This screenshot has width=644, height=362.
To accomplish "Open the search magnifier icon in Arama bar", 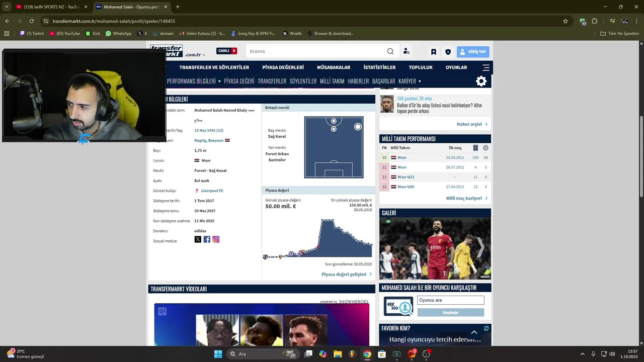I will pos(390,51).
